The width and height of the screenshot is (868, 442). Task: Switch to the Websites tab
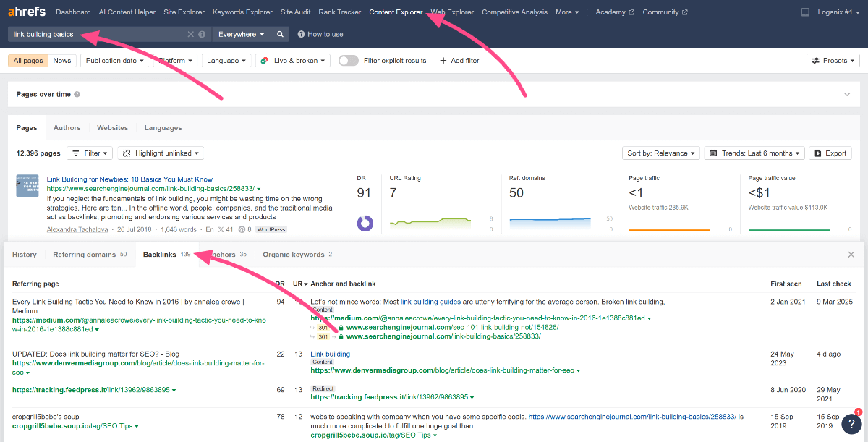[x=113, y=128]
